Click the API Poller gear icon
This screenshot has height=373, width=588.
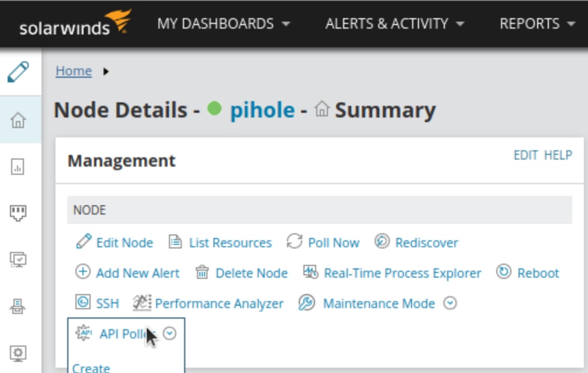(x=84, y=333)
